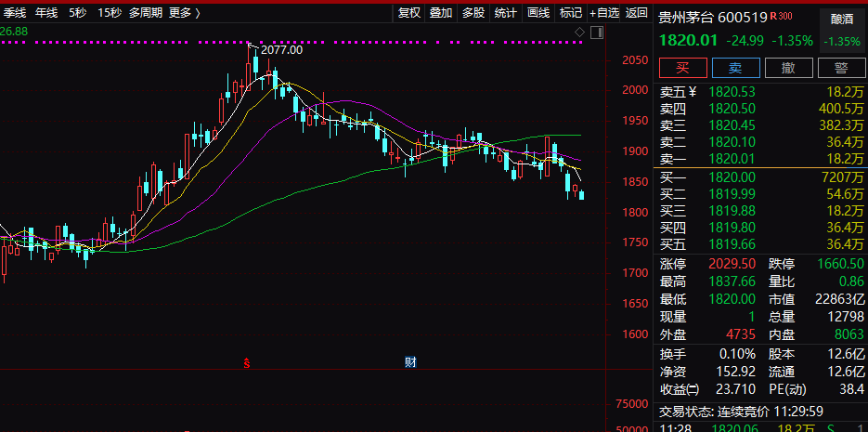Click 卖四 price 1820.50
This screenshot has width=868, height=432.
[x=732, y=109]
